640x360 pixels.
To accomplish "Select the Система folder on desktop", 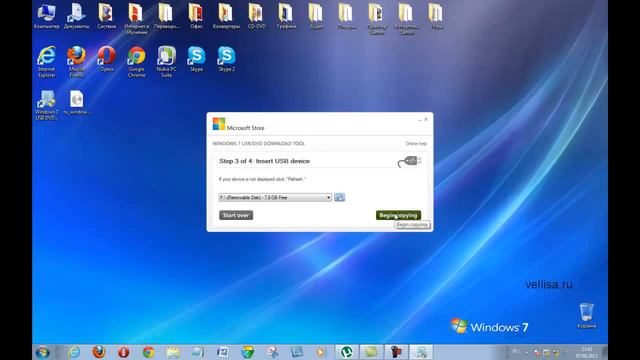I will point(106,16).
